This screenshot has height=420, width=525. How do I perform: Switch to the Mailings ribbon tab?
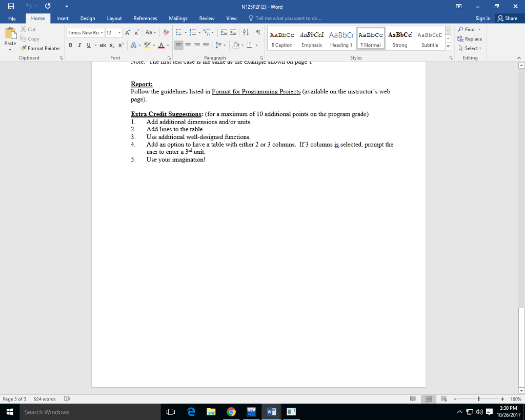[x=178, y=18]
